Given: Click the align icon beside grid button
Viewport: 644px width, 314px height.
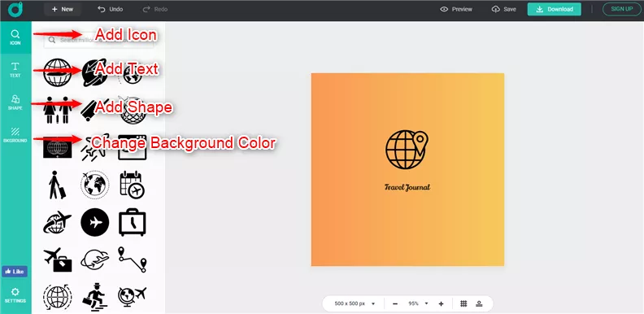Looking at the screenshot, I should [x=479, y=303].
